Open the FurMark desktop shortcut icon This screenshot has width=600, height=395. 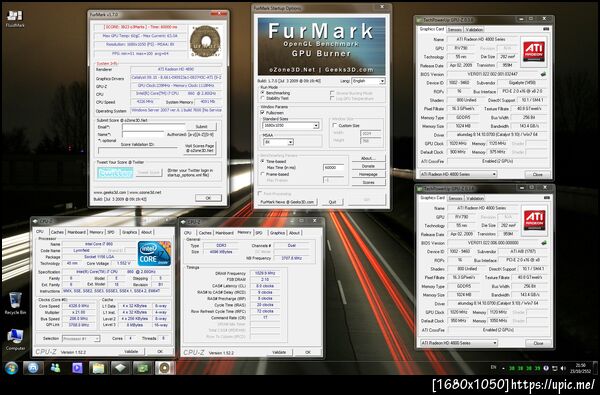click(x=15, y=18)
